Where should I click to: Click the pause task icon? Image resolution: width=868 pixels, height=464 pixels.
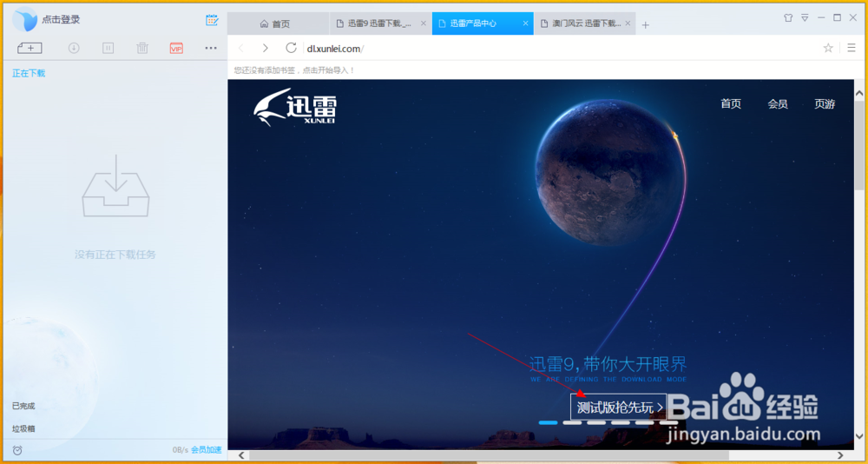click(x=108, y=49)
